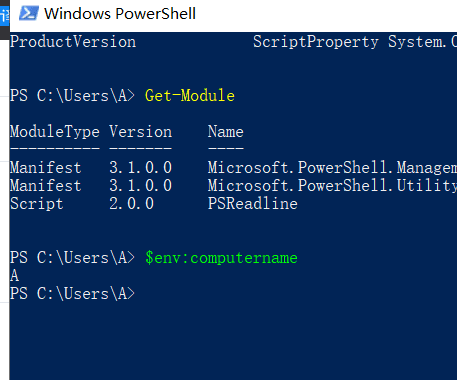The height and width of the screenshot is (380, 457).
Task: Click the last empty PS prompt line
Action: 72,294
